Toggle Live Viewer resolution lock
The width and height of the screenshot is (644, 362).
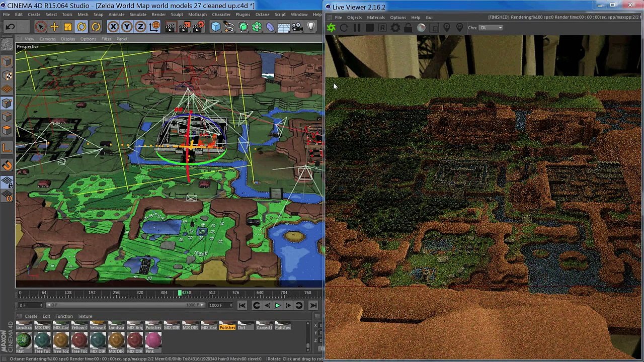coord(408,28)
